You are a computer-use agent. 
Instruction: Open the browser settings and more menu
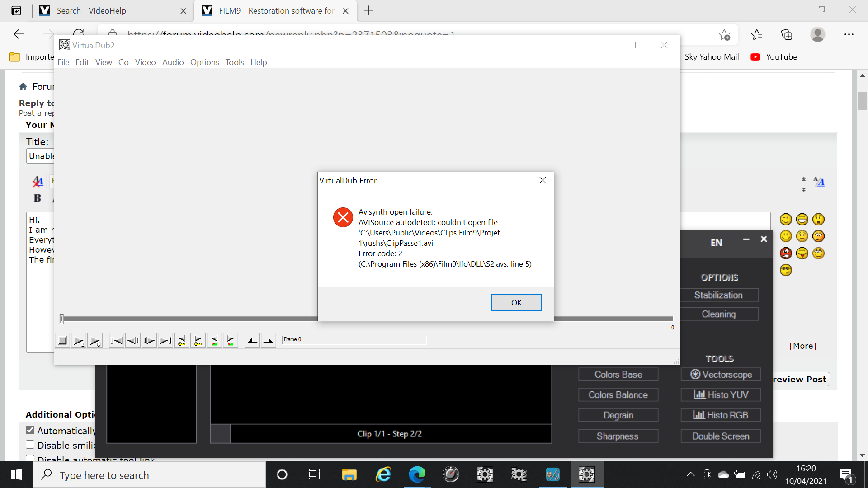[x=849, y=34]
